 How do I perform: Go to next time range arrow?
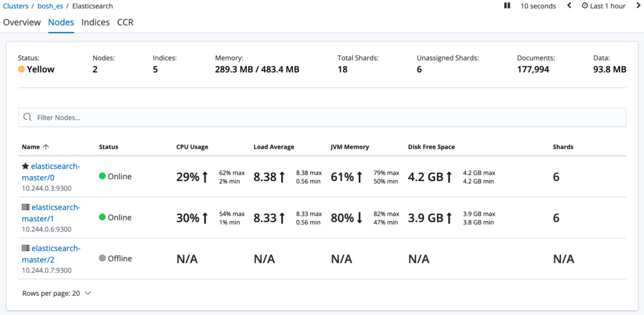point(638,6)
